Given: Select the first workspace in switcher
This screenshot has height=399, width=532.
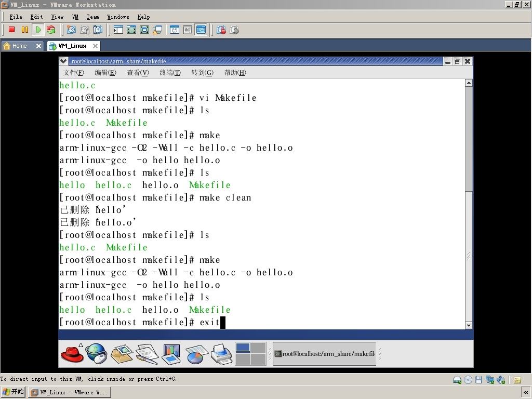Looking at the screenshot, I should [x=243, y=348].
